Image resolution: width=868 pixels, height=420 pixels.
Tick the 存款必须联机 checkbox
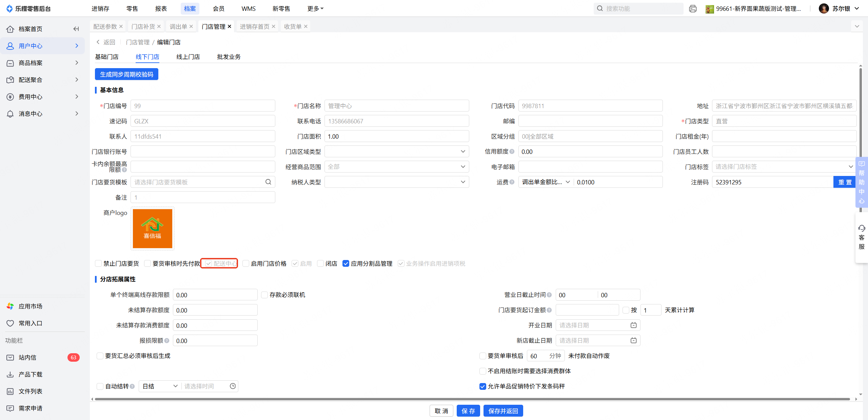(265, 295)
